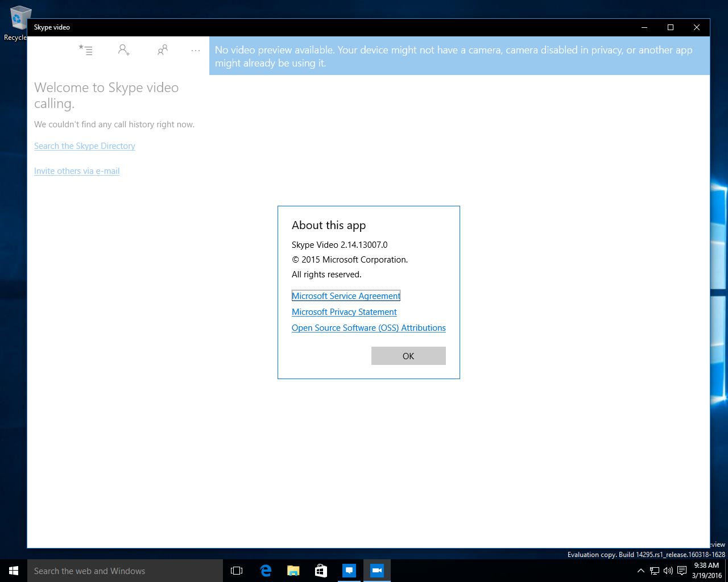
Task: Open the volume speaker tray icon
Action: [x=668, y=571]
